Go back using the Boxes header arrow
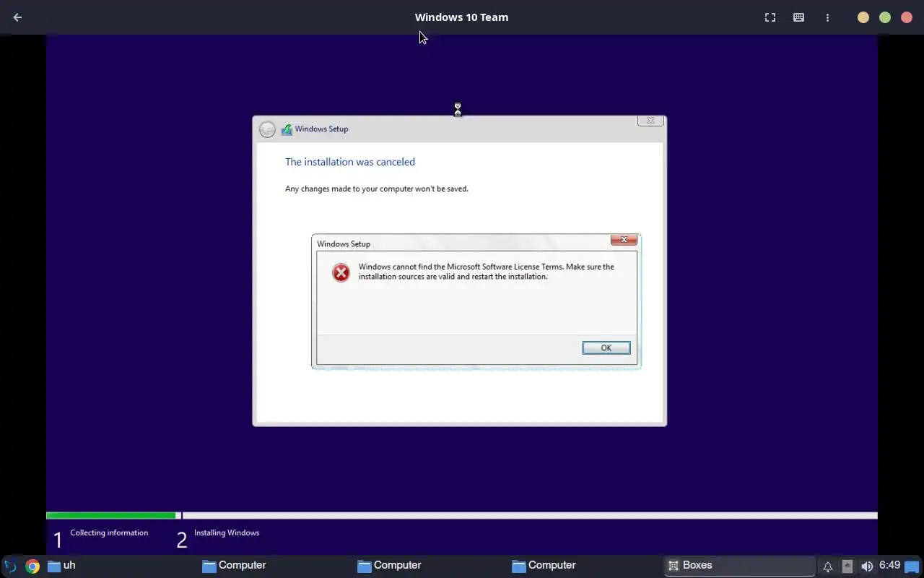 17,17
